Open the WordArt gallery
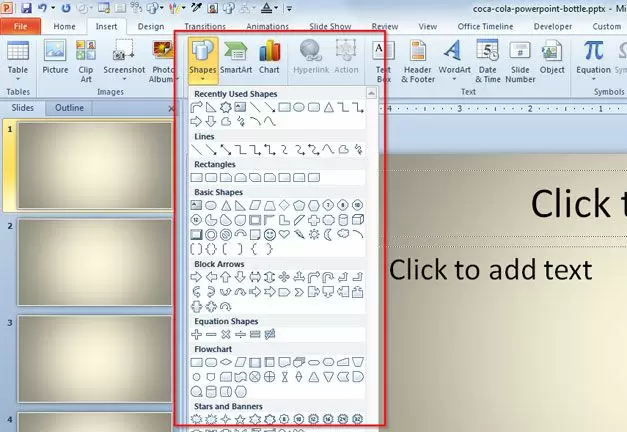 [452, 58]
